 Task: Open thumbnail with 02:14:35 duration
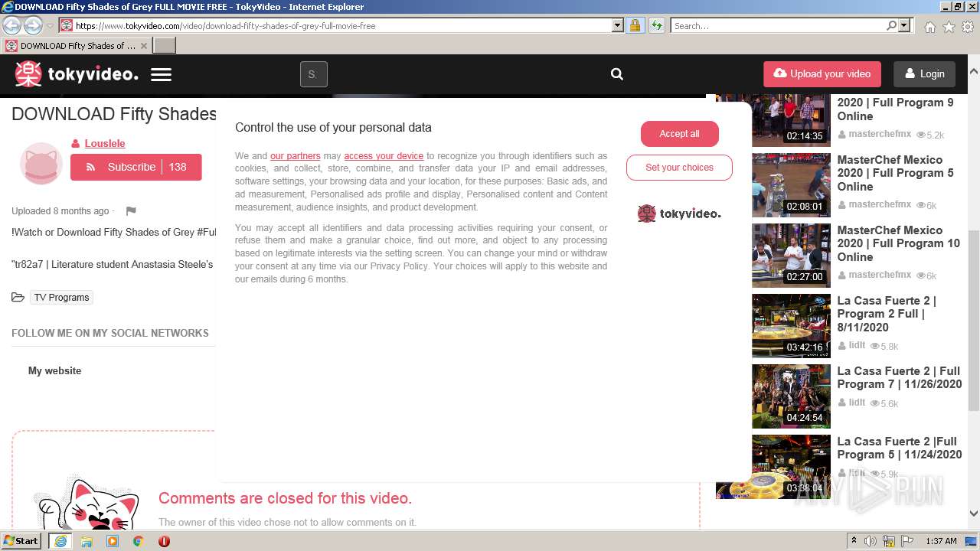[x=791, y=120]
